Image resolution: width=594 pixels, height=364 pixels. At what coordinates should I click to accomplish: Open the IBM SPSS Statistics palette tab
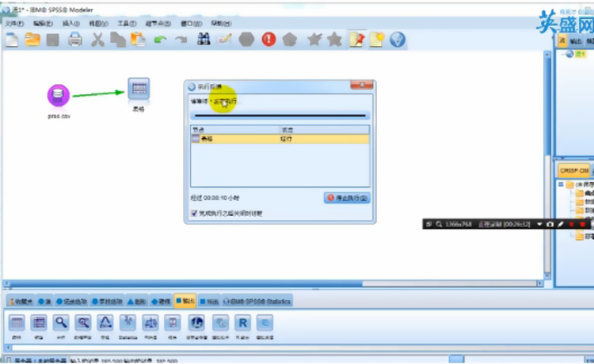point(257,301)
